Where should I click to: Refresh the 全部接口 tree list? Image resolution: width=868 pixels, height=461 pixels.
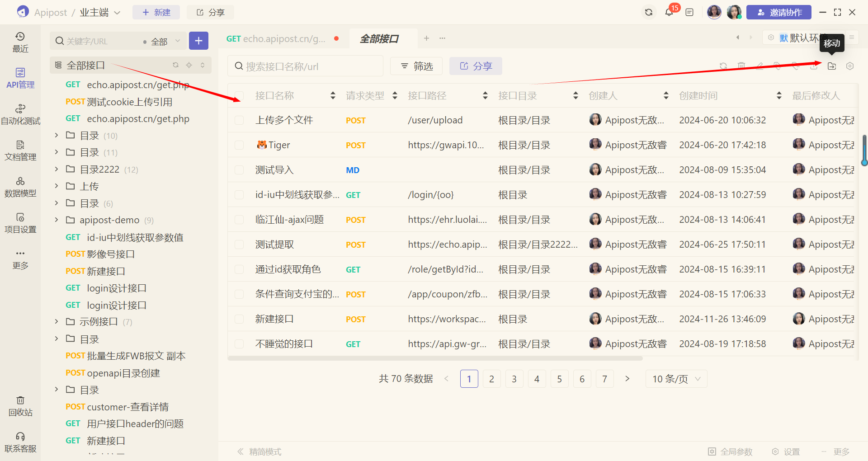coord(175,65)
